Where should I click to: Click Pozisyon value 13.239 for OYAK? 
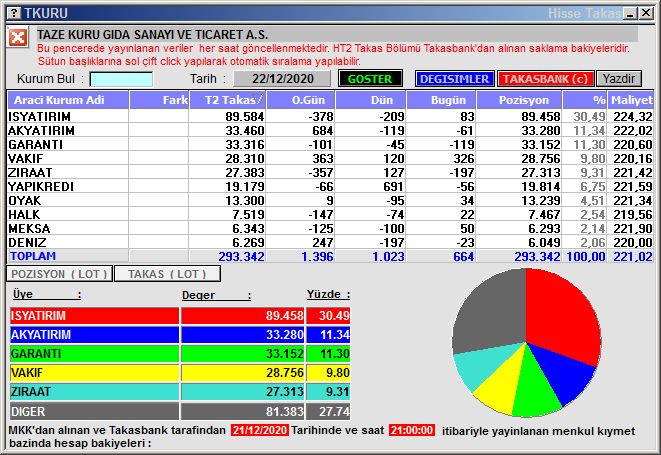[541, 200]
